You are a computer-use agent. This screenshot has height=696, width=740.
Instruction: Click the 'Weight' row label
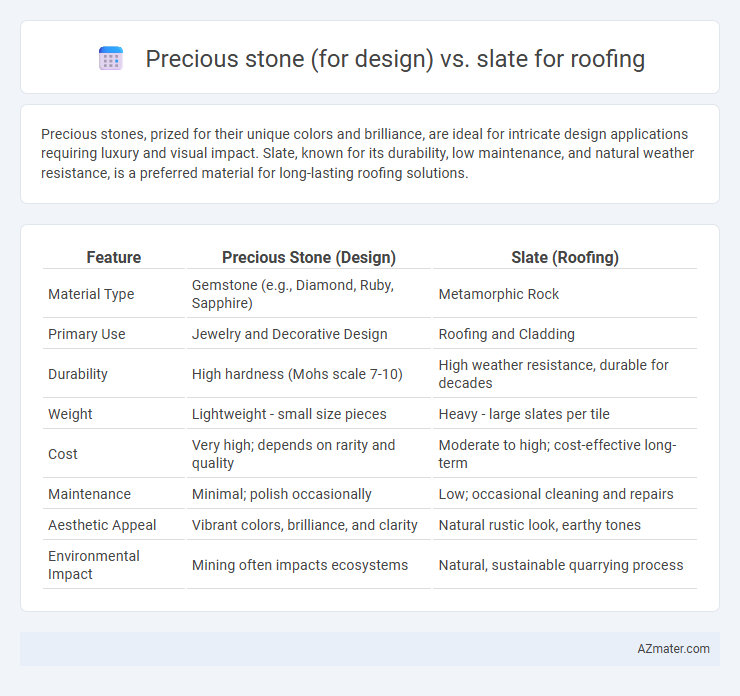70,414
